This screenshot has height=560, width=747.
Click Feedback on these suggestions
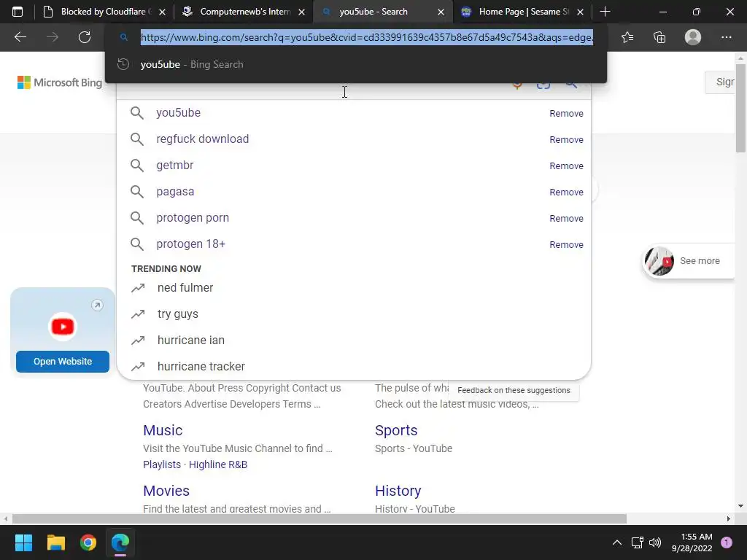[514, 390]
